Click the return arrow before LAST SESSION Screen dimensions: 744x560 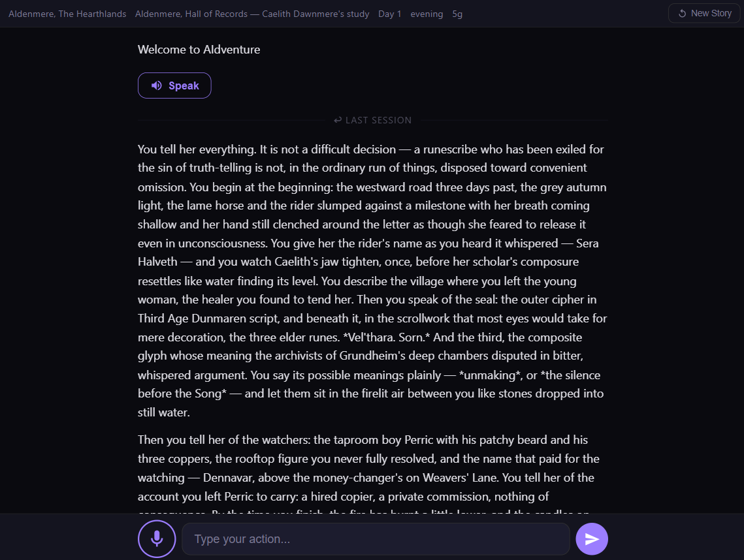[x=338, y=120]
